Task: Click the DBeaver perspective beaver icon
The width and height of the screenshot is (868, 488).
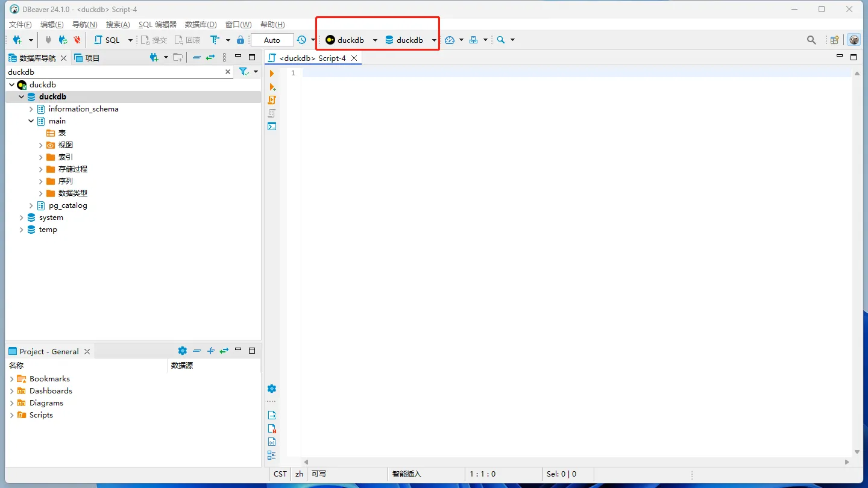Action: click(x=854, y=40)
